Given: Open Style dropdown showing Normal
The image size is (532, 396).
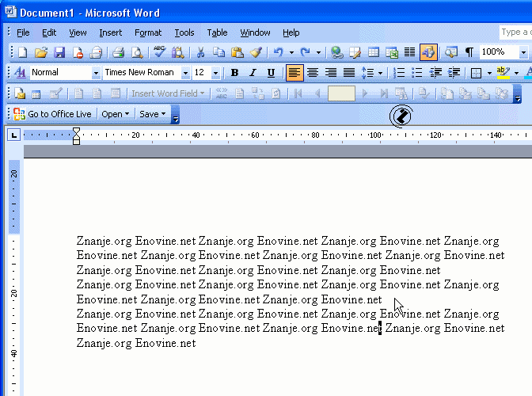Looking at the screenshot, I should [96, 73].
